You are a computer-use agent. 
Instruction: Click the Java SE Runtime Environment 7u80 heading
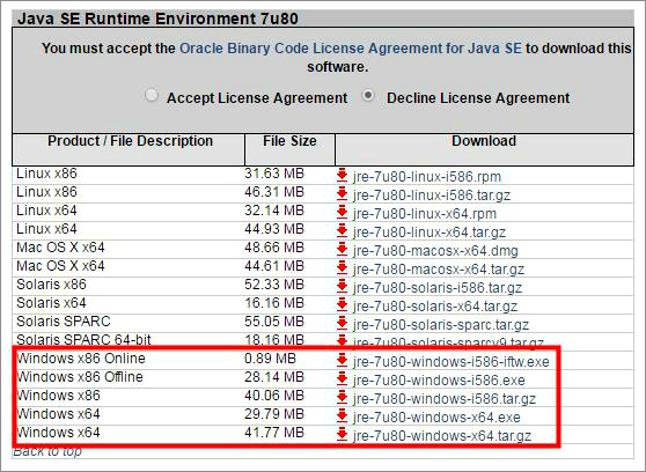(158, 19)
